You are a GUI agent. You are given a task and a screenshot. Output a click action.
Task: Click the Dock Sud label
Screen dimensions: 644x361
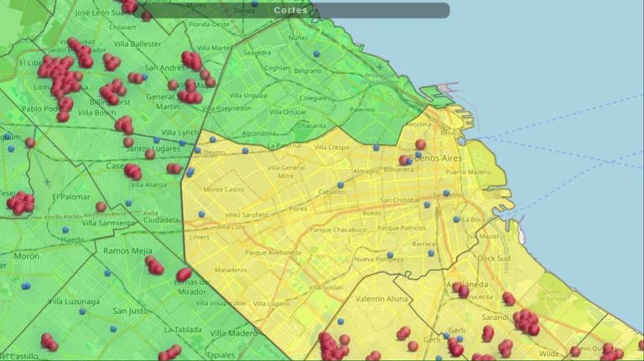[x=494, y=259]
